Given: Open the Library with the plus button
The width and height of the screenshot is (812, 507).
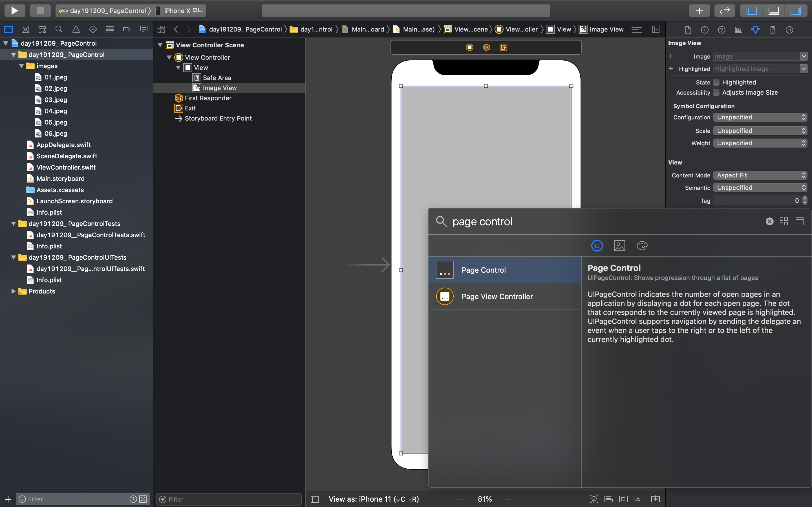Looking at the screenshot, I should tap(699, 10).
